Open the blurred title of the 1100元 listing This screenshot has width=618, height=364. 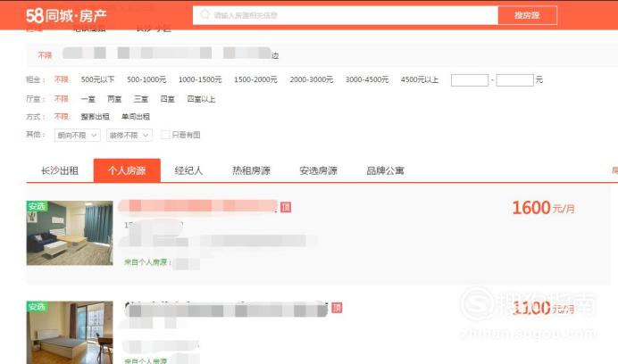[226, 310]
